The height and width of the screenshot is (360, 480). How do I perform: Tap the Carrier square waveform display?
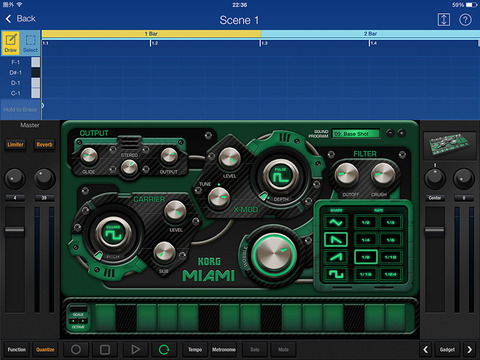coord(113,232)
